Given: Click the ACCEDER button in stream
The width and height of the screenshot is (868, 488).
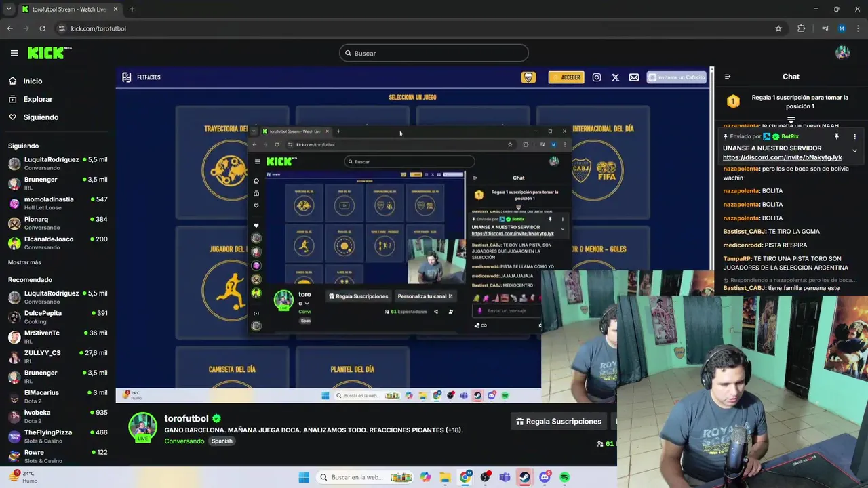Looking at the screenshot, I should 566,77.
